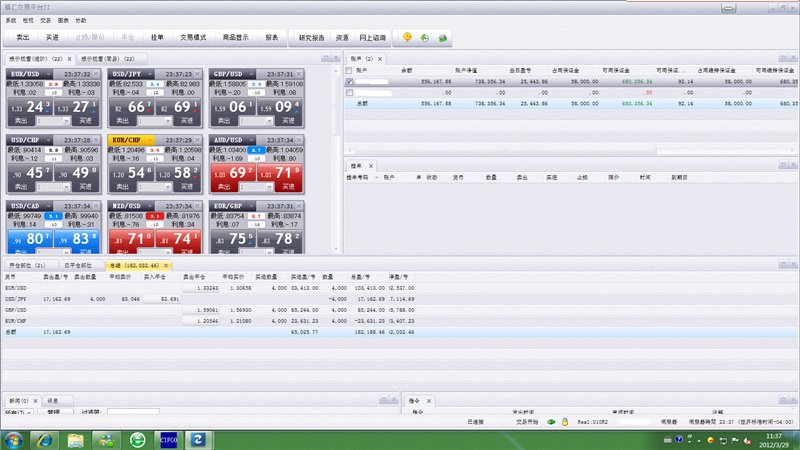800x450 pixels.
Task: Click the lock icon in status bar
Action: [x=565, y=423]
